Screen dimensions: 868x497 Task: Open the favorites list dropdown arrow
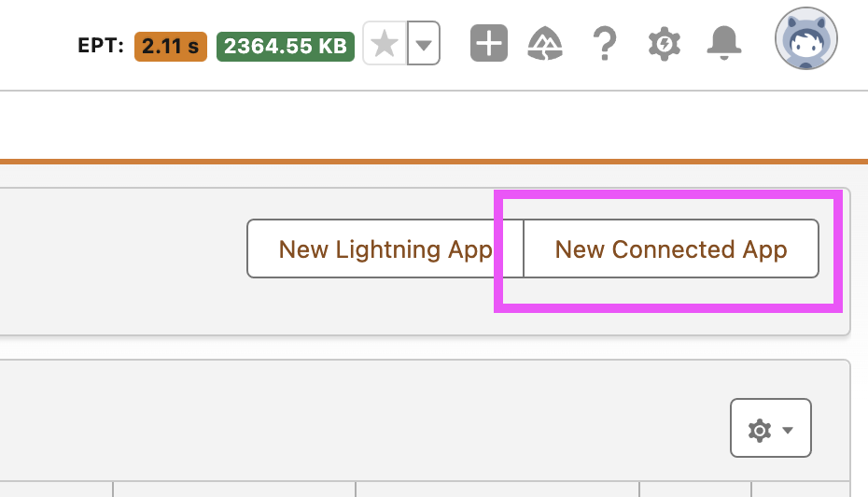point(424,44)
